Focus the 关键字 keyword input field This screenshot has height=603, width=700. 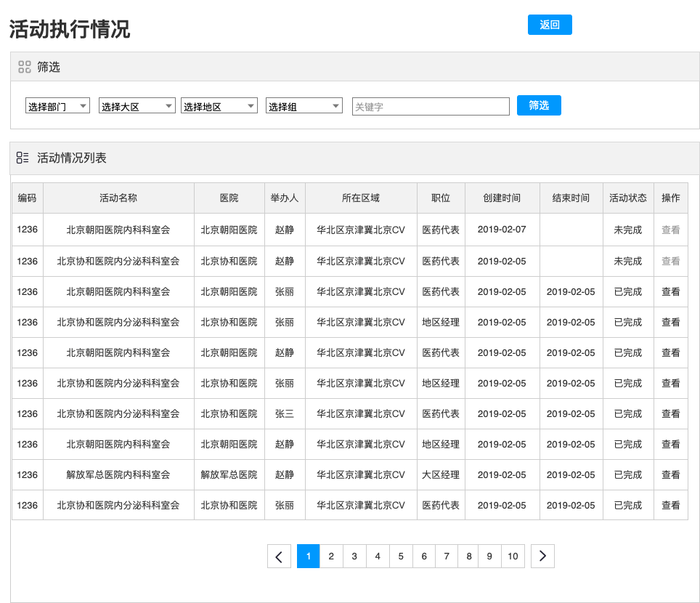pyautogui.click(x=431, y=106)
